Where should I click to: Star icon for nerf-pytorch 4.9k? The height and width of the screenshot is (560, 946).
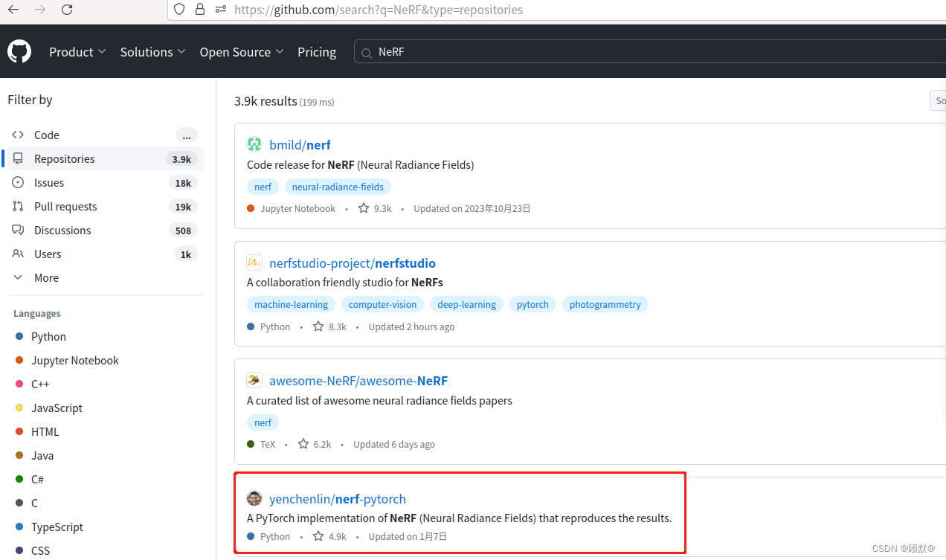[x=318, y=536]
